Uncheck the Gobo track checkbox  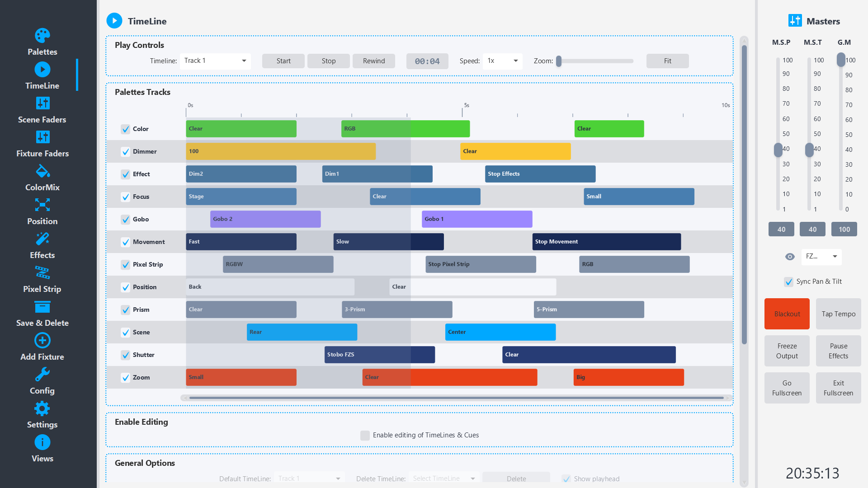[x=126, y=220]
